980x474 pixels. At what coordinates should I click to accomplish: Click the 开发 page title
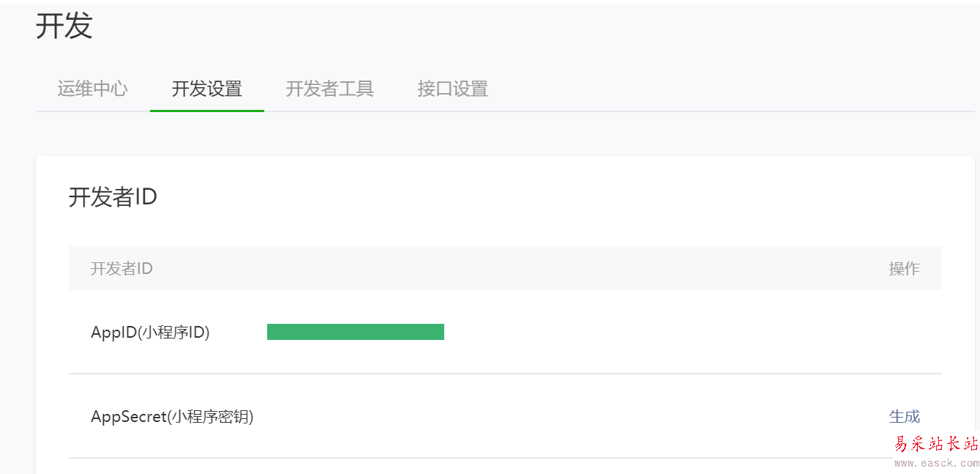pyautogui.click(x=64, y=26)
